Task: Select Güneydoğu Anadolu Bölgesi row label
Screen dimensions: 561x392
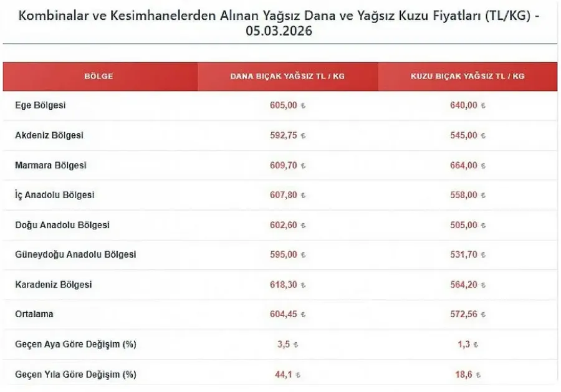Action: [75, 254]
